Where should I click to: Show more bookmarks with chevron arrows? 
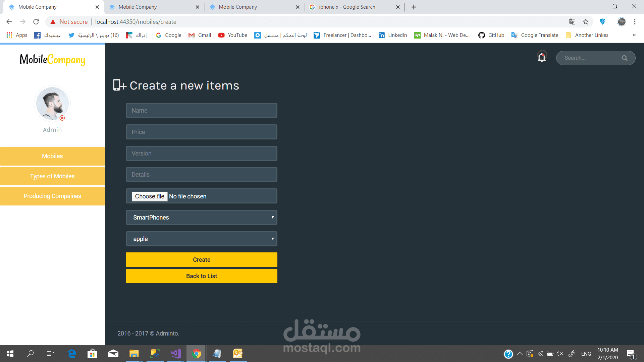click(x=634, y=35)
